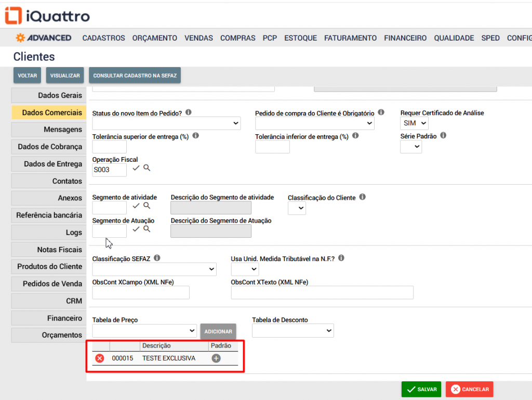This screenshot has height=400, width=532.
Task: Open the QUALIDADE menu
Action: pos(454,38)
